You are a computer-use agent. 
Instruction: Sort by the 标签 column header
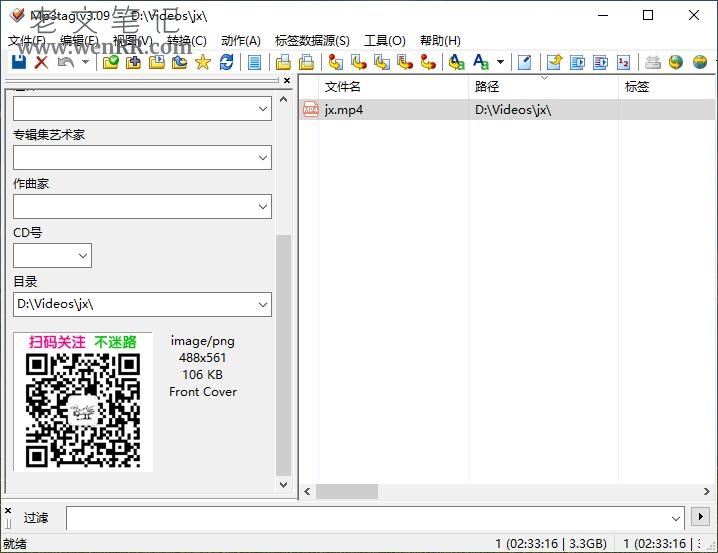click(x=667, y=87)
